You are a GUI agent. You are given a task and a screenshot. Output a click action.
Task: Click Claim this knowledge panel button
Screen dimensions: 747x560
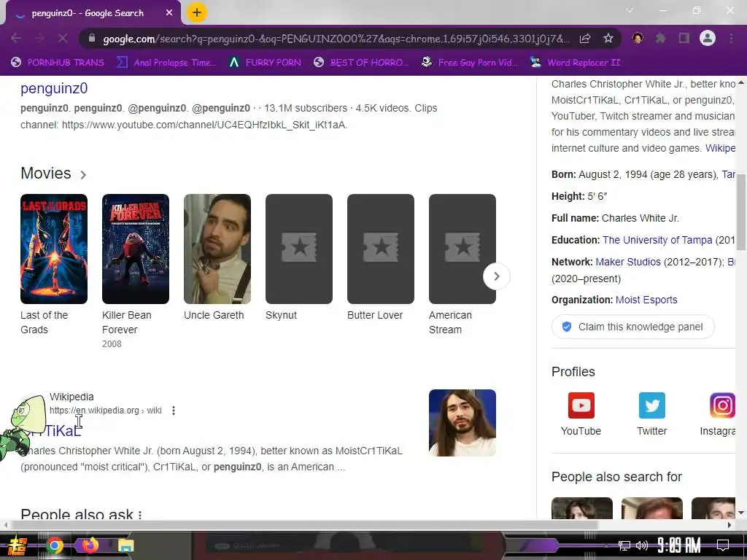(x=632, y=327)
